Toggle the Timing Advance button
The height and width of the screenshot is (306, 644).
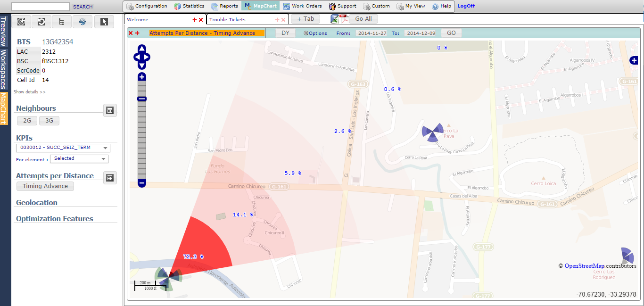[45, 186]
